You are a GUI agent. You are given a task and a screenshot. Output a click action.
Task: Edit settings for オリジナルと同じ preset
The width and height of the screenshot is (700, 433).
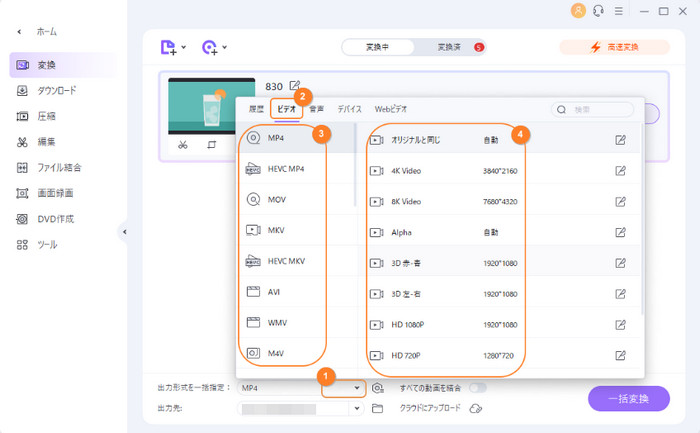coord(621,140)
